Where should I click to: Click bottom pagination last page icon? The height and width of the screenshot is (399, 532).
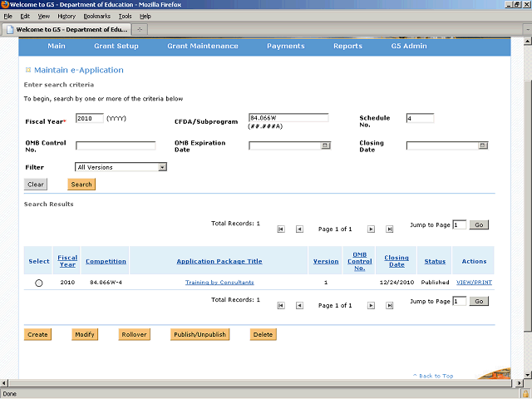click(x=389, y=306)
